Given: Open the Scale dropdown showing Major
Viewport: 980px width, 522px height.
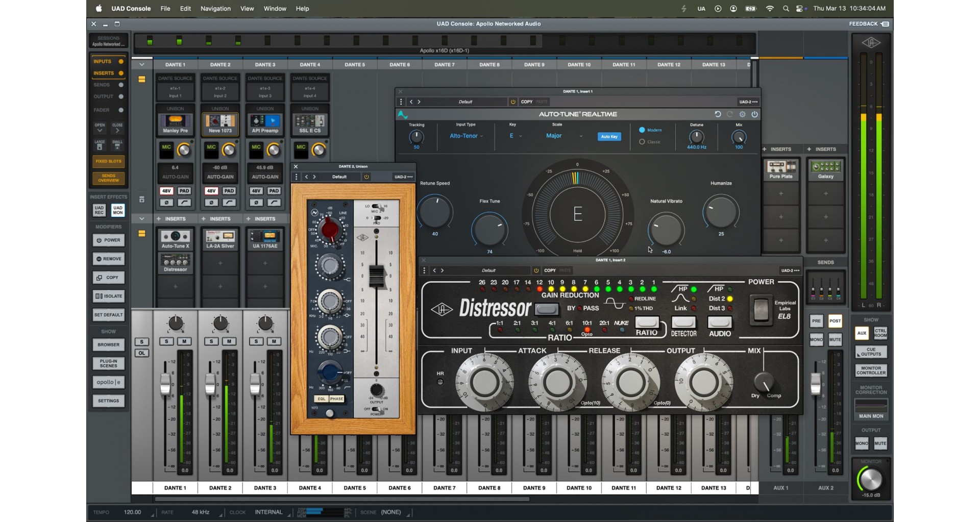Looking at the screenshot, I should tap(564, 136).
